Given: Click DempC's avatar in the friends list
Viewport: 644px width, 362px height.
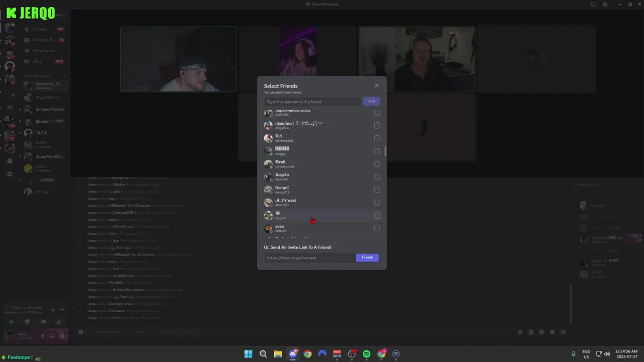Looking at the screenshot, I should pyautogui.click(x=268, y=190).
